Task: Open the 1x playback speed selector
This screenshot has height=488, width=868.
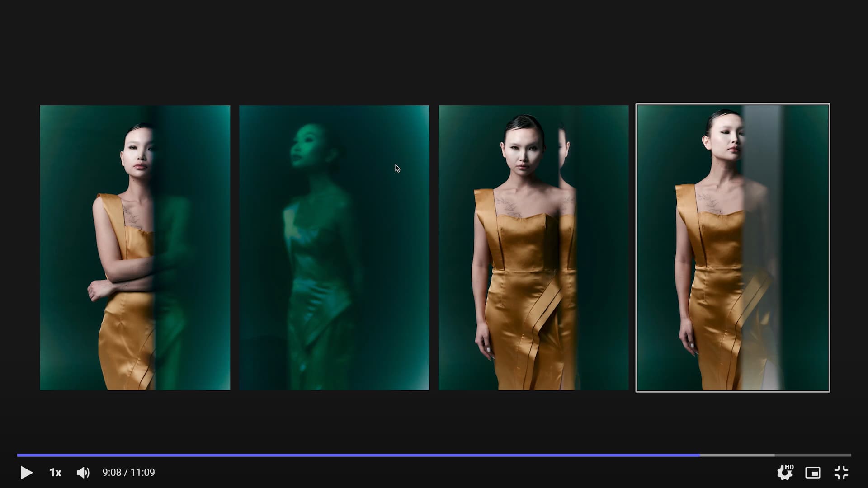Action: (55, 473)
